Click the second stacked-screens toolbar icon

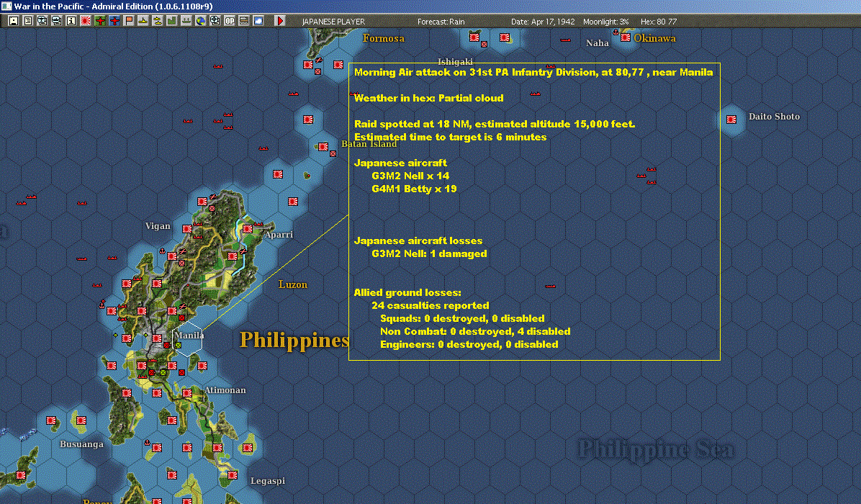tap(57, 21)
